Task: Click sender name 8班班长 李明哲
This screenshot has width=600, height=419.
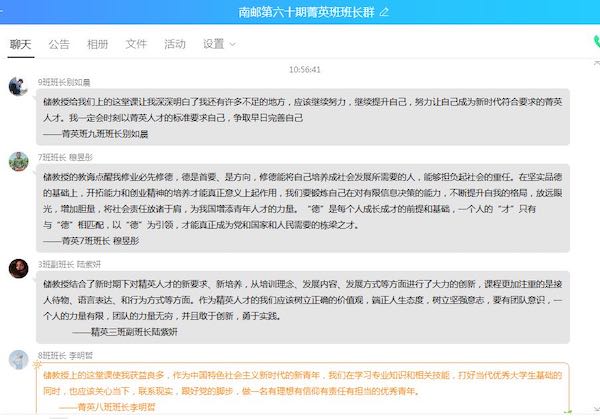Action: 66,354
